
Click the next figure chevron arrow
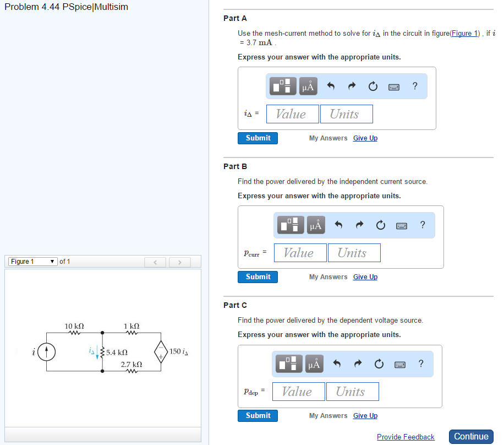coord(180,262)
